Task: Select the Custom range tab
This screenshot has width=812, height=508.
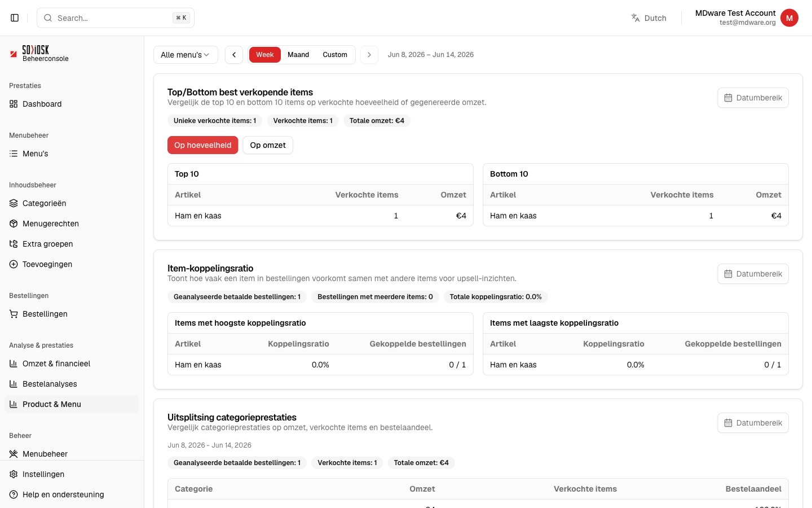Action: pyautogui.click(x=335, y=55)
